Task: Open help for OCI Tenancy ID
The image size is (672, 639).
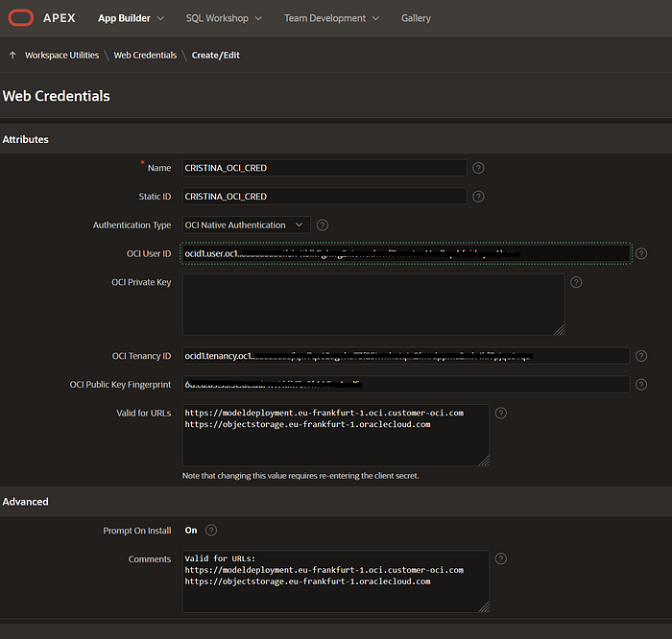Action: click(x=641, y=356)
